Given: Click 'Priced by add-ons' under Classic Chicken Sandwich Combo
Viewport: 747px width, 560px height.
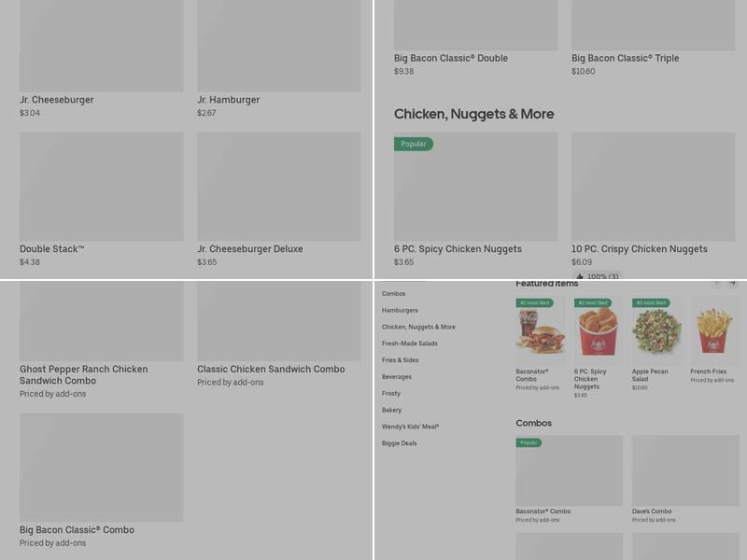Looking at the screenshot, I should (x=230, y=383).
